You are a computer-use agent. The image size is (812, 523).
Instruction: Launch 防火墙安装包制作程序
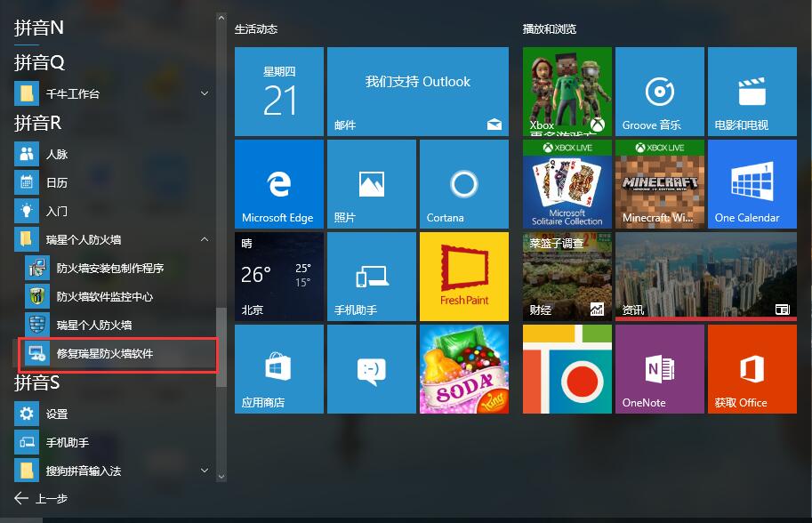pos(118,269)
